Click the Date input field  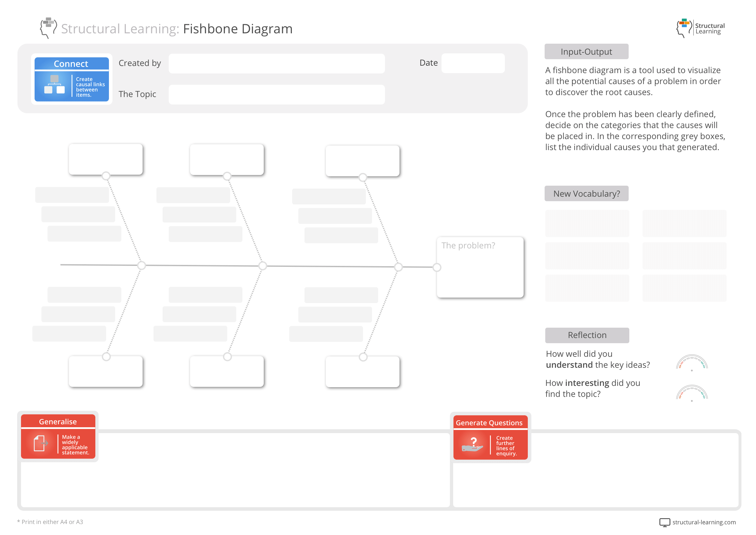pyautogui.click(x=473, y=63)
